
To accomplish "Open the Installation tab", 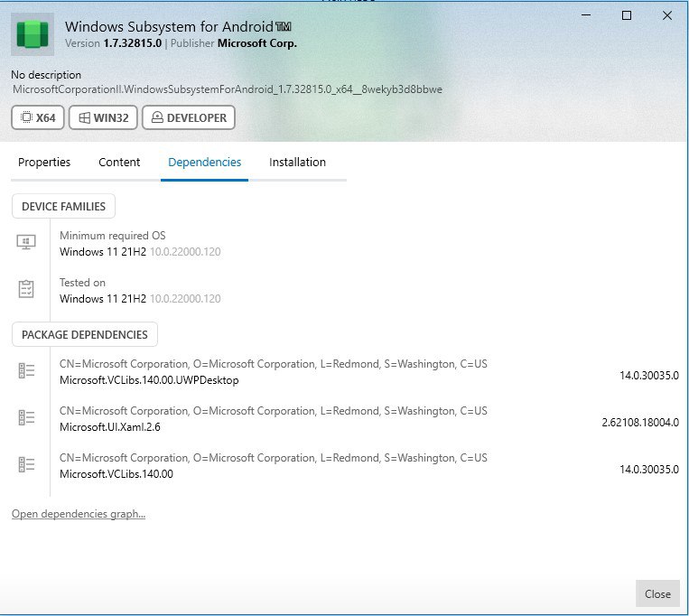I will (297, 162).
